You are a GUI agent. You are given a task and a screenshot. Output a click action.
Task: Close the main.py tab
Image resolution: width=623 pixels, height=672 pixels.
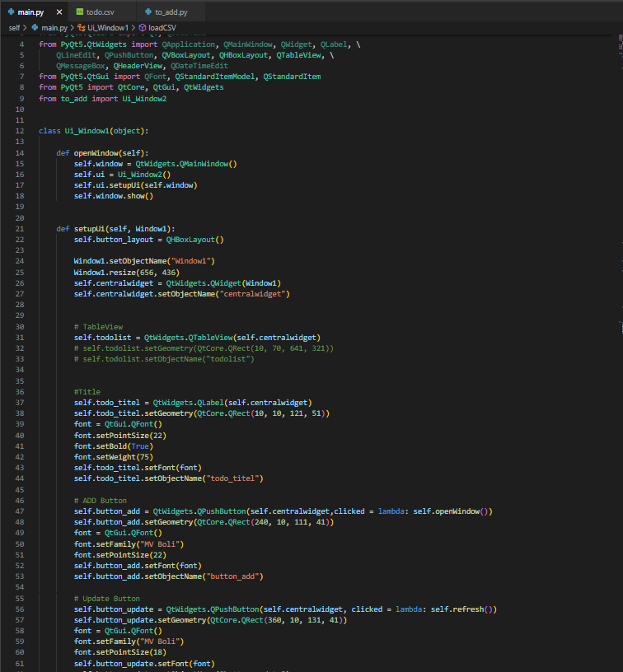(x=59, y=12)
